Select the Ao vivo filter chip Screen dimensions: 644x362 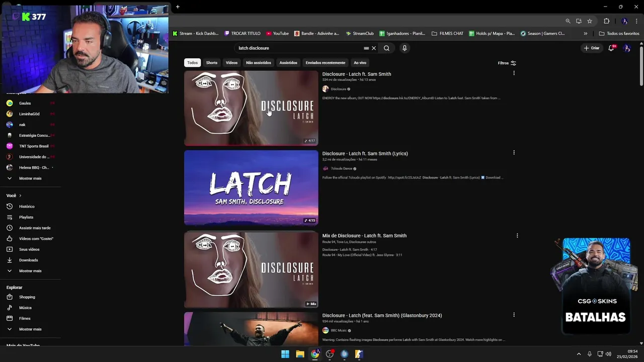pos(360,63)
